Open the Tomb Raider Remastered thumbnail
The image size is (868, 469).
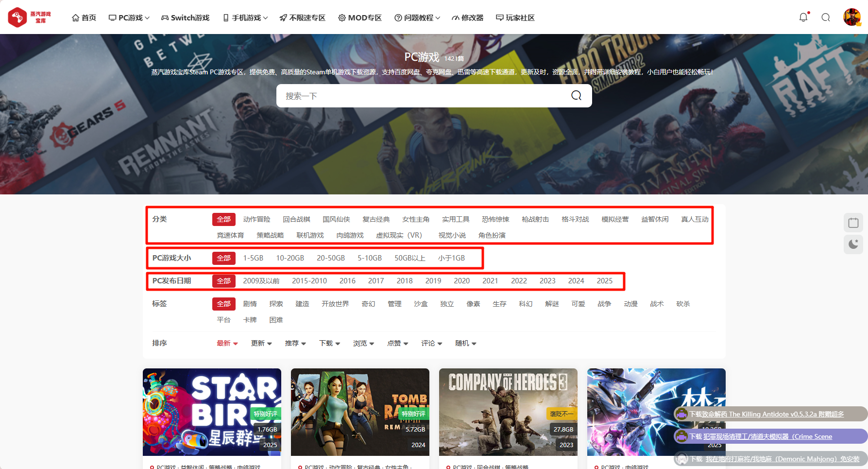360,412
